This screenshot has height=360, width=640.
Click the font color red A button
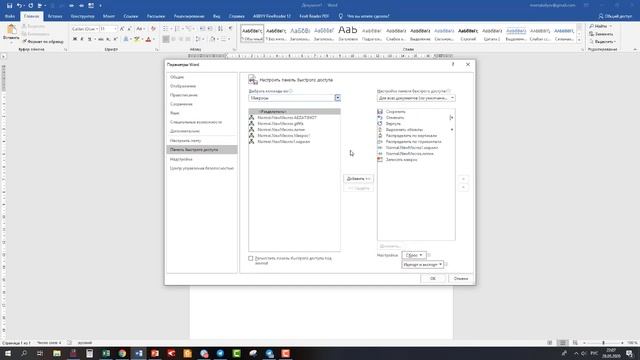(149, 39)
